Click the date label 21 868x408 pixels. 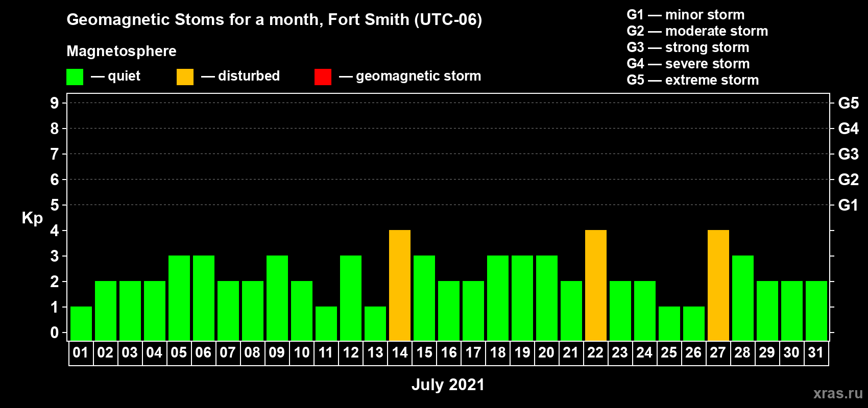click(571, 352)
